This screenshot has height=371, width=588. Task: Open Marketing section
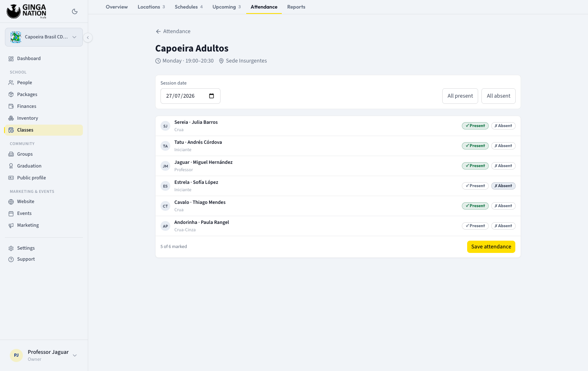44,225
